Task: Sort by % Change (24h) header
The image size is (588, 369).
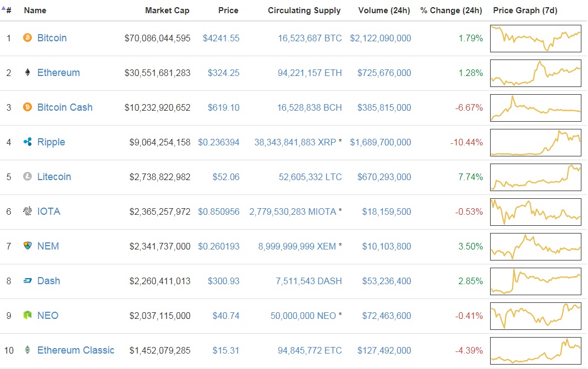Action: 451,10
